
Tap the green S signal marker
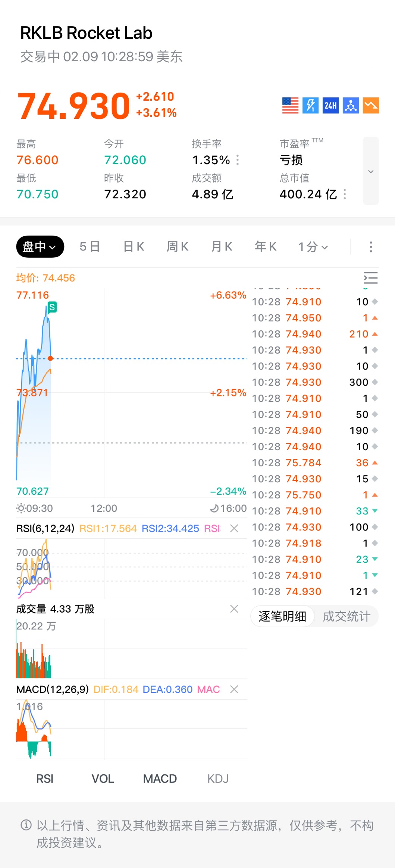(x=52, y=307)
